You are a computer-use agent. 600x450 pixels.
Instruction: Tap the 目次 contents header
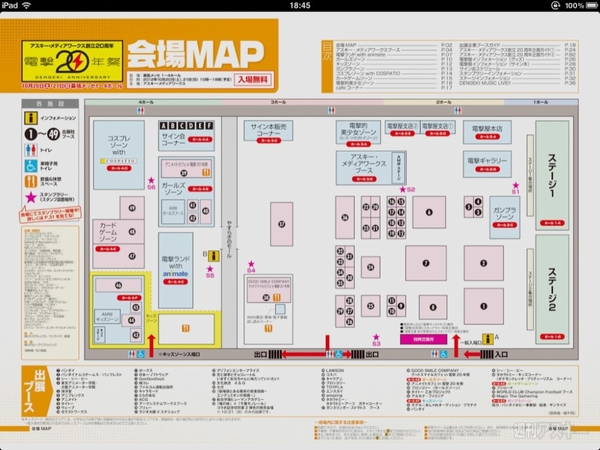coord(327,67)
